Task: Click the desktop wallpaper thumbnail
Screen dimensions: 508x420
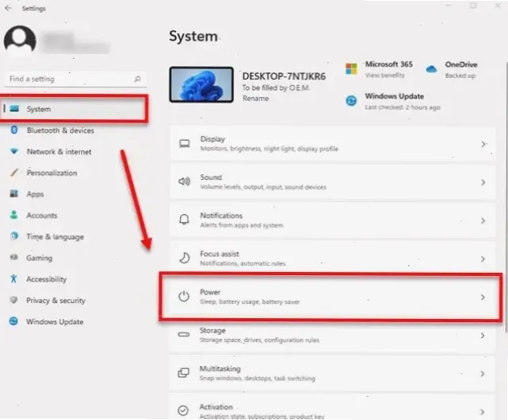Action: pos(201,86)
